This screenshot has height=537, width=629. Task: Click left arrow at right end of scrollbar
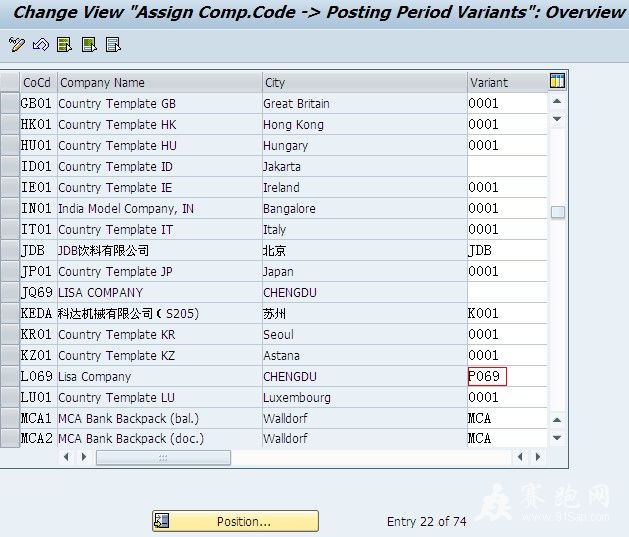tap(520, 457)
